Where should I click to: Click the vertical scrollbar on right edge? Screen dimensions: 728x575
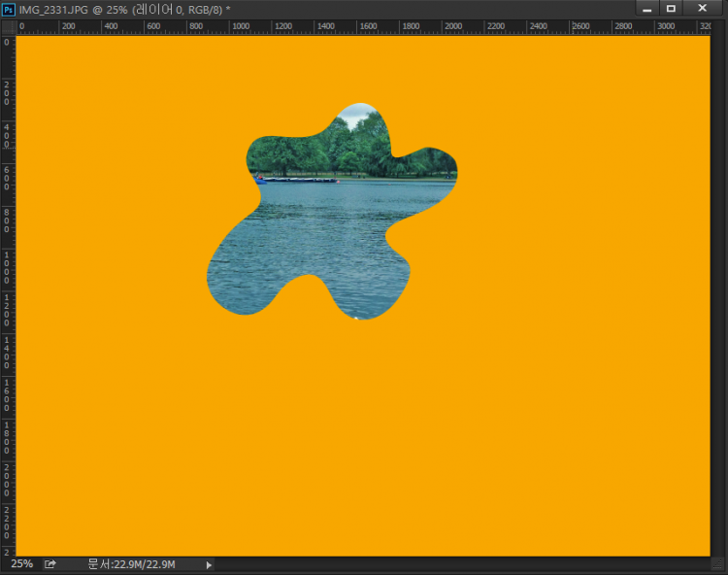click(x=718, y=291)
